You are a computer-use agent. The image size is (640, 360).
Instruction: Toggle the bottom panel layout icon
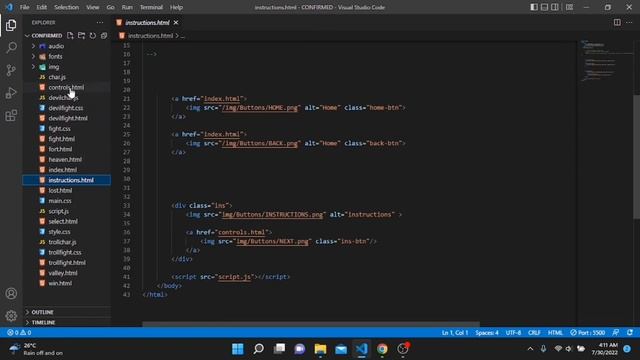[x=544, y=7]
